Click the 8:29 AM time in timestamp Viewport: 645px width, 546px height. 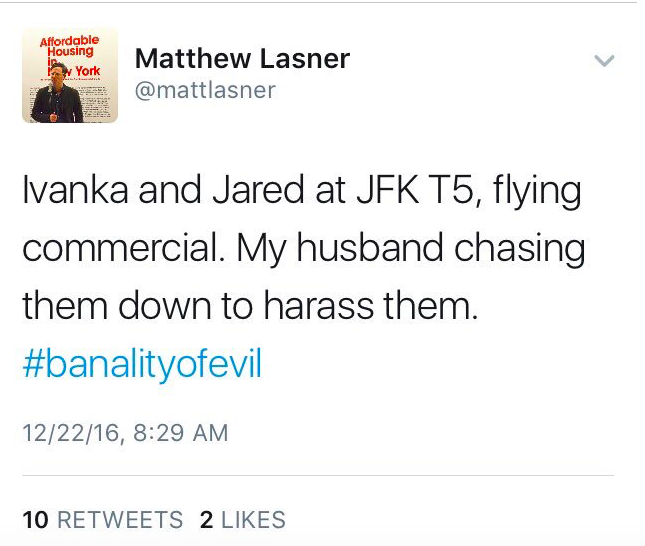point(181,433)
